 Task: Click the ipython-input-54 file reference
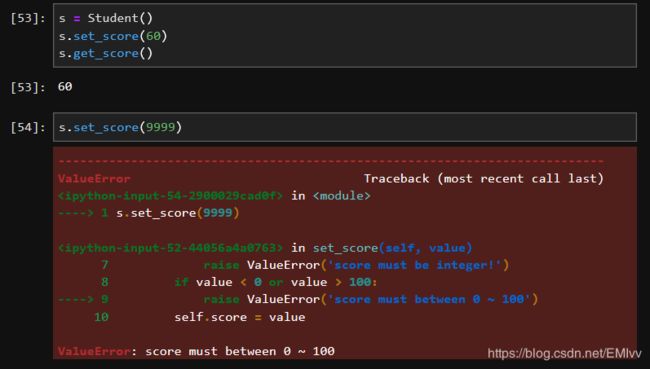(x=170, y=196)
